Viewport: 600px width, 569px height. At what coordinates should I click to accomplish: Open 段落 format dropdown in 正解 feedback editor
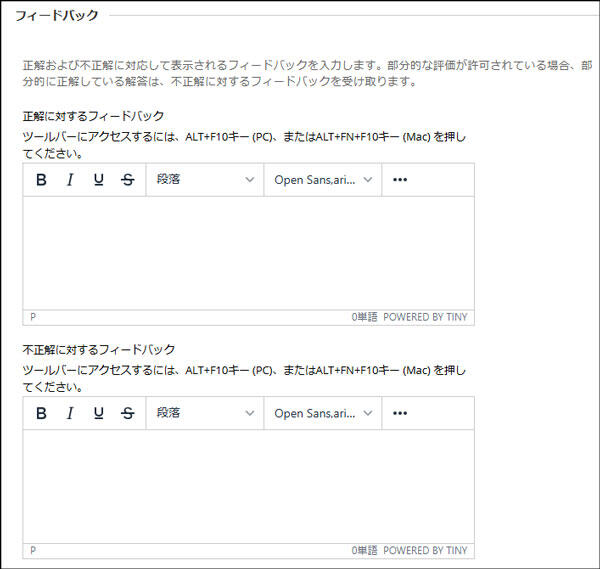tap(205, 179)
